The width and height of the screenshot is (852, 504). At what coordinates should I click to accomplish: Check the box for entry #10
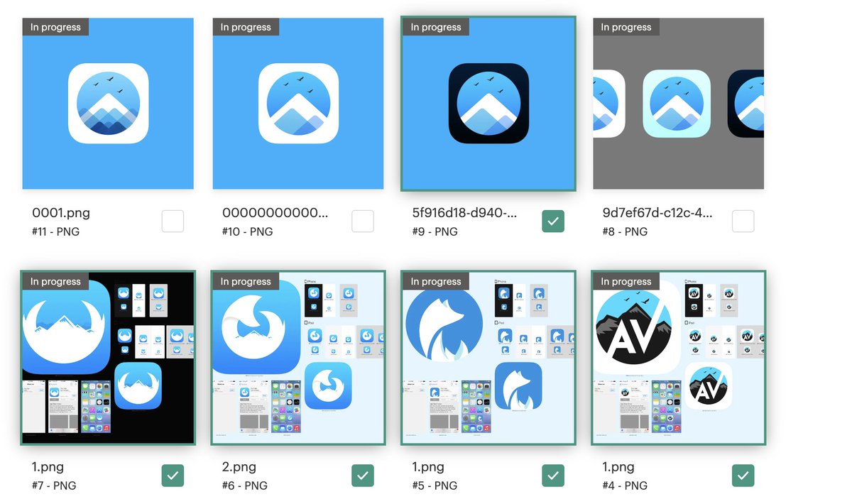pyautogui.click(x=363, y=221)
